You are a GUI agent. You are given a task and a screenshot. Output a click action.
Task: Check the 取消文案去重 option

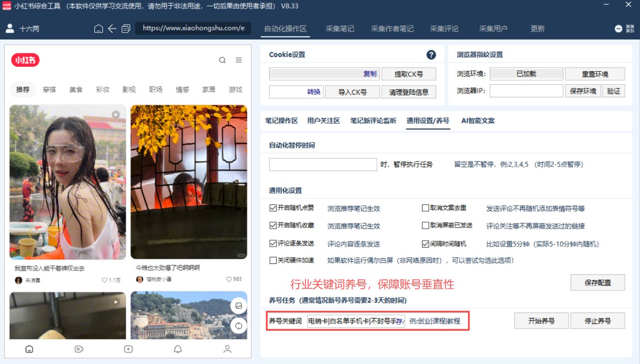[x=426, y=208]
